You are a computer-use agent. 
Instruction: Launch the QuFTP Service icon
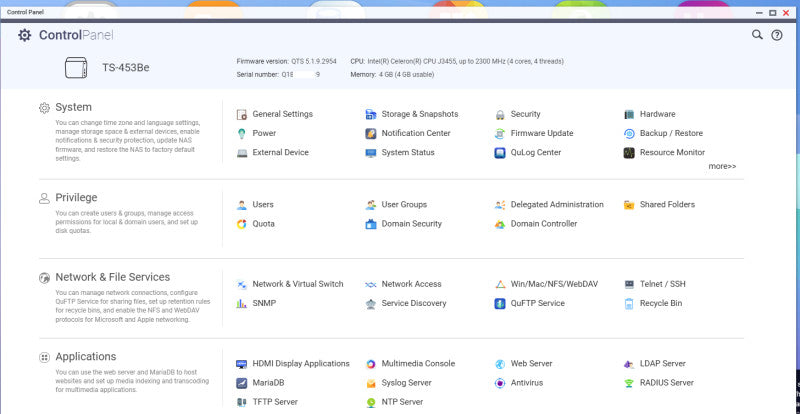(x=500, y=304)
